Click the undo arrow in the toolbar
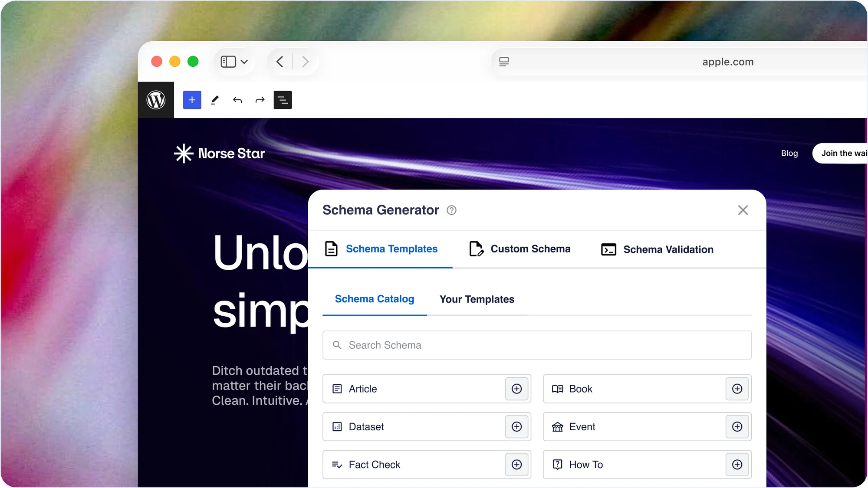 [x=237, y=100]
